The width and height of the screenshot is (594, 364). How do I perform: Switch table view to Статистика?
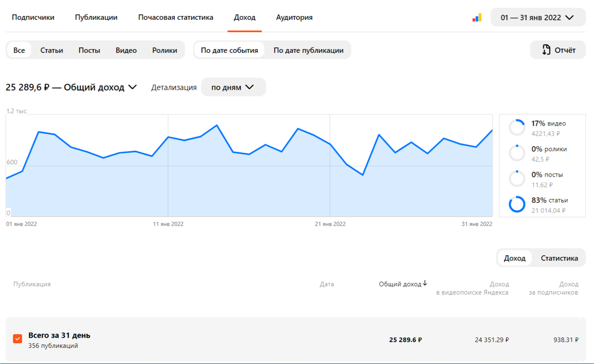tap(559, 258)
